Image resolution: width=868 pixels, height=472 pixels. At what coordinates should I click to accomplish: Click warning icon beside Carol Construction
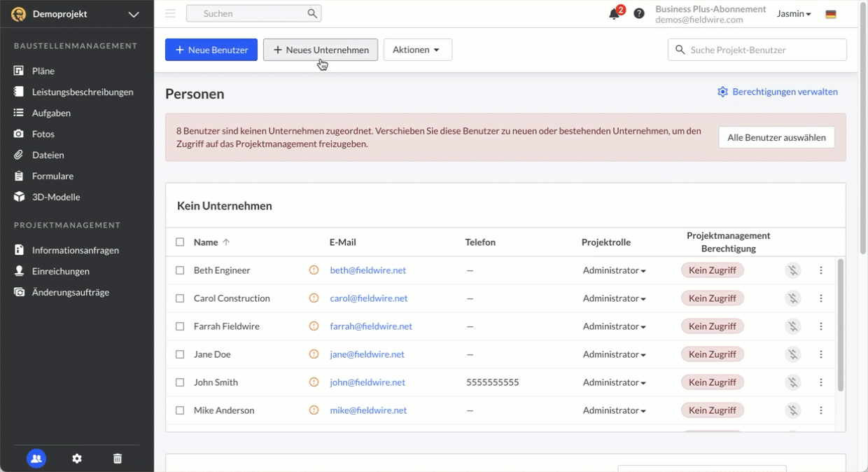coord(314,298)
